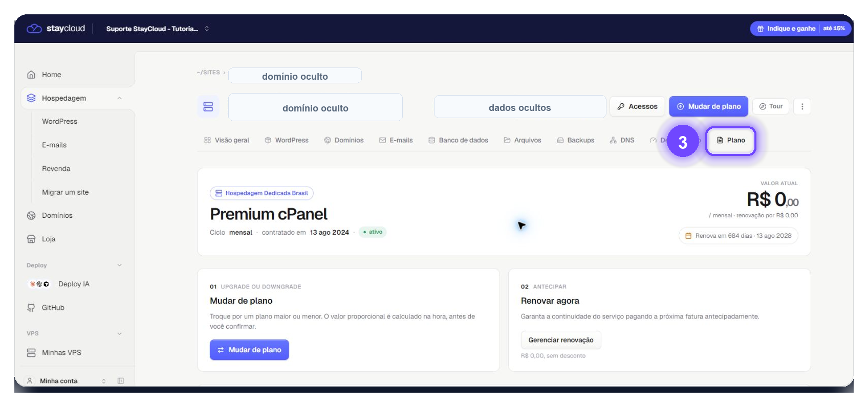This screenshot has height=407, width=868.
Task: Click the Hospedagem Dedicada Brasil badge
Action: [262, 193]
